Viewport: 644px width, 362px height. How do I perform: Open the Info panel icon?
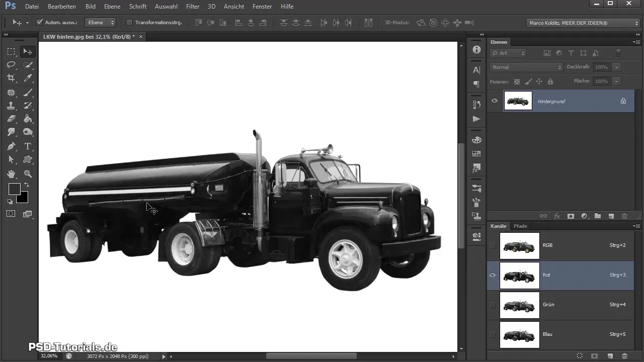(x=476, y=50)
